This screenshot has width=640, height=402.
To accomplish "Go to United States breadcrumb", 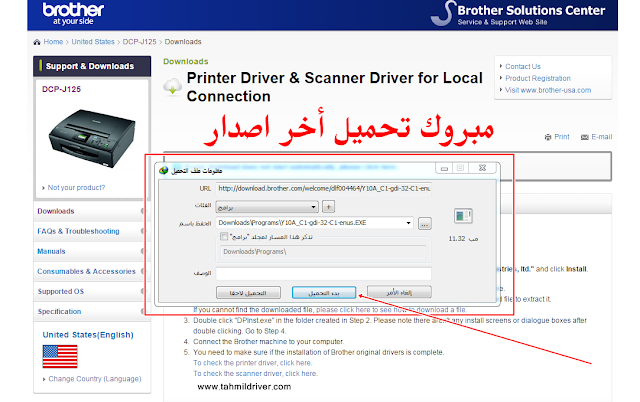I will (93, 42).
